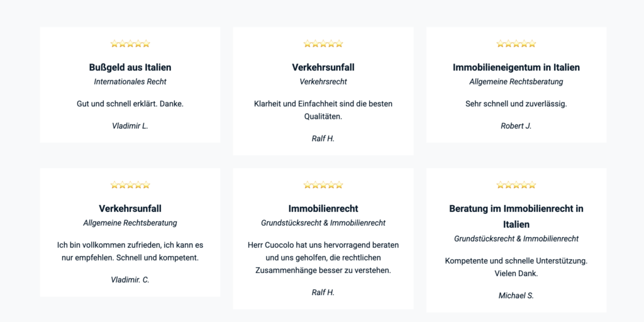Click the review text mentioning Herr Cuocolo
Screen dimensions: 644x322
(323, 257)
